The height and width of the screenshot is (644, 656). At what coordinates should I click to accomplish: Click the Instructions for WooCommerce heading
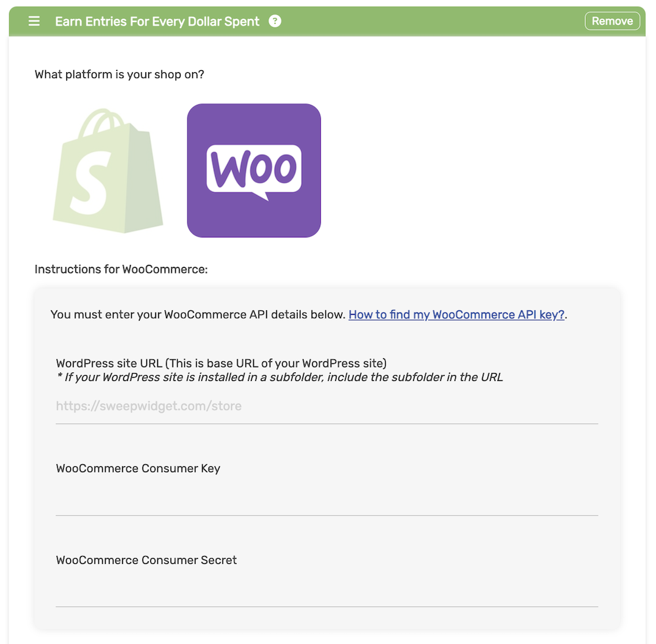click(121, 270)
